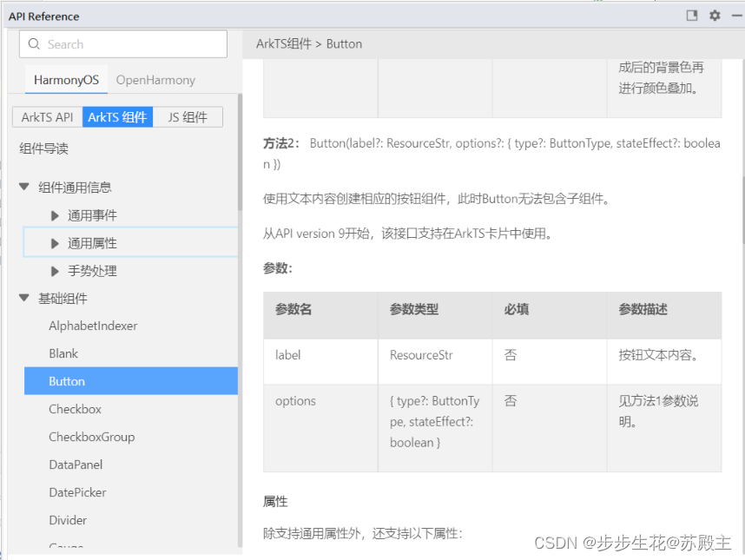Click the 按钮文本内容。 description cell
Image resolution: width=745 pixels, height=560 pixels.
coord(664,361)
